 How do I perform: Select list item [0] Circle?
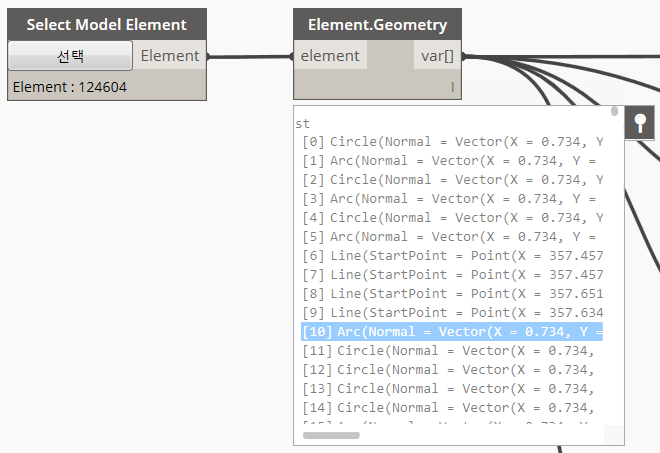pyautogui.click(x=452, y=142)
